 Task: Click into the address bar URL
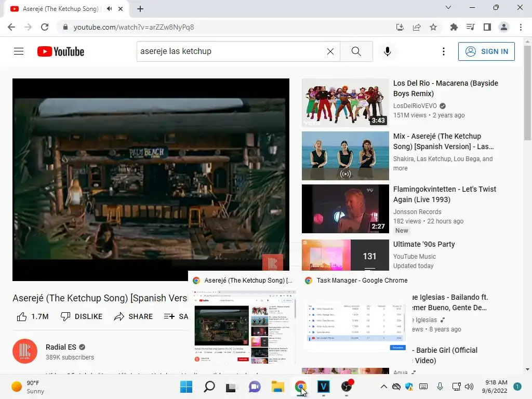pos(134,27)
